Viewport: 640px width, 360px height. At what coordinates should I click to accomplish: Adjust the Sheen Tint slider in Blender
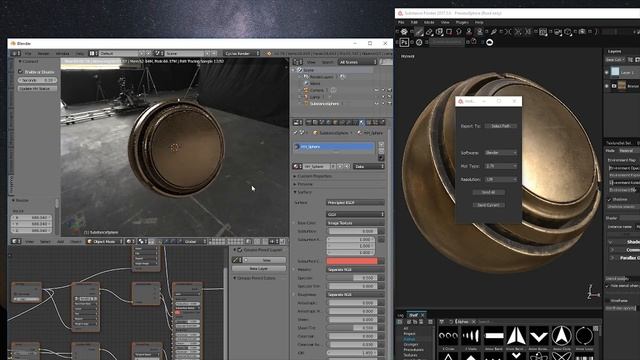[353, 328]
